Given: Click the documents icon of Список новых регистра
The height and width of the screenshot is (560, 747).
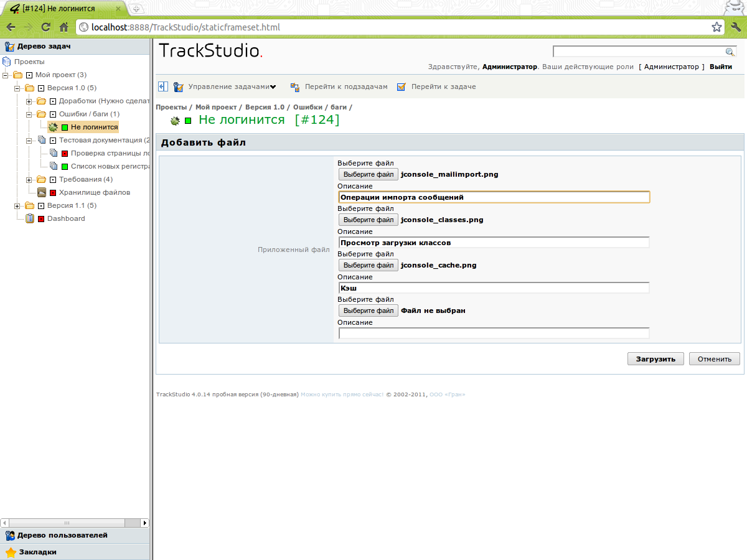Looking at the screenshot, I should point(54,166).
